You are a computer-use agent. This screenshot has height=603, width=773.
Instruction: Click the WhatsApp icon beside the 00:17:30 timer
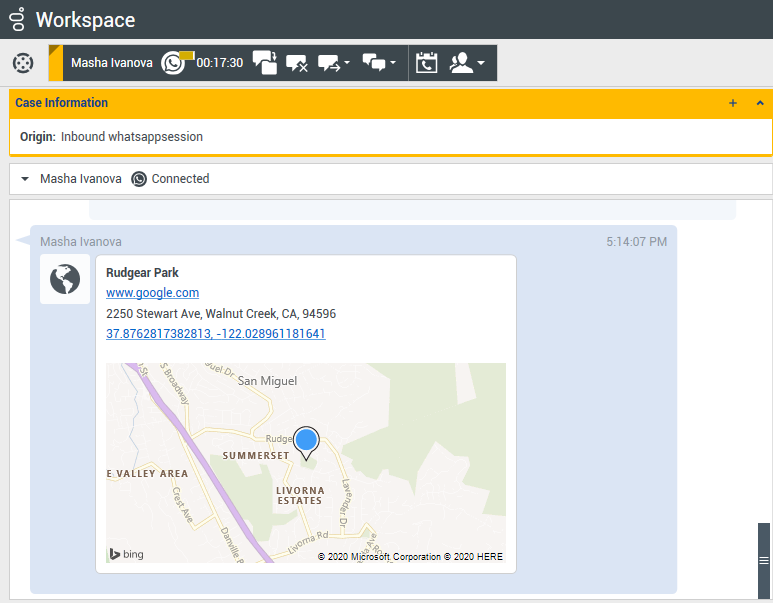(x=173, y=63)
